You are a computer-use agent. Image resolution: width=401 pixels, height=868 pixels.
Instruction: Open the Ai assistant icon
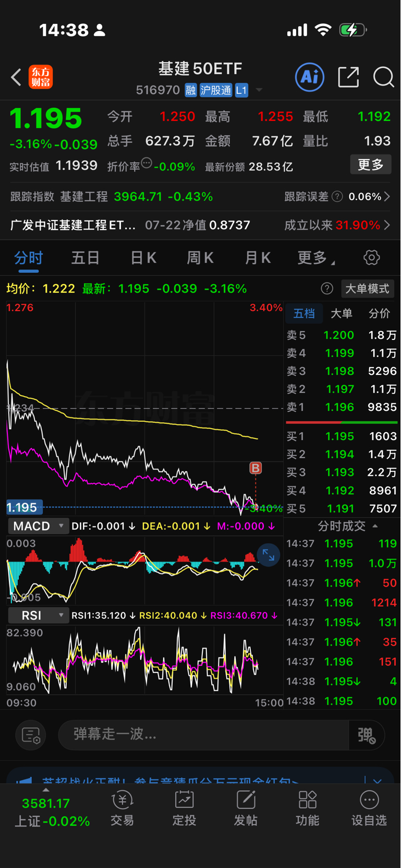tap(310, 77)
